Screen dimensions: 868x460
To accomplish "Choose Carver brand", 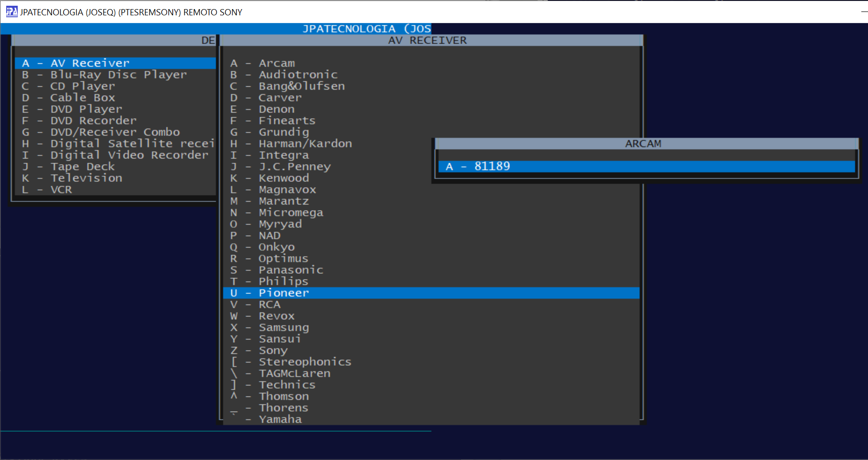I will pos(431,98).
